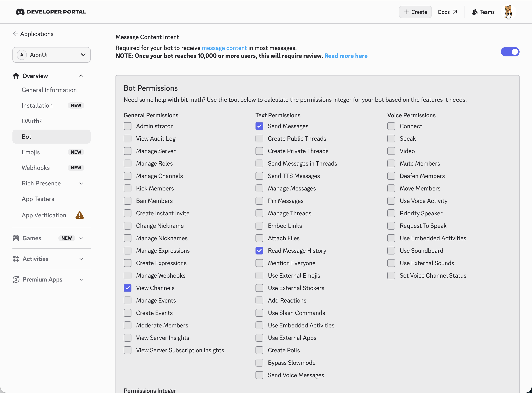Click the App Verification warning icon
Viewport: 532px width, 393px height.
80,215
